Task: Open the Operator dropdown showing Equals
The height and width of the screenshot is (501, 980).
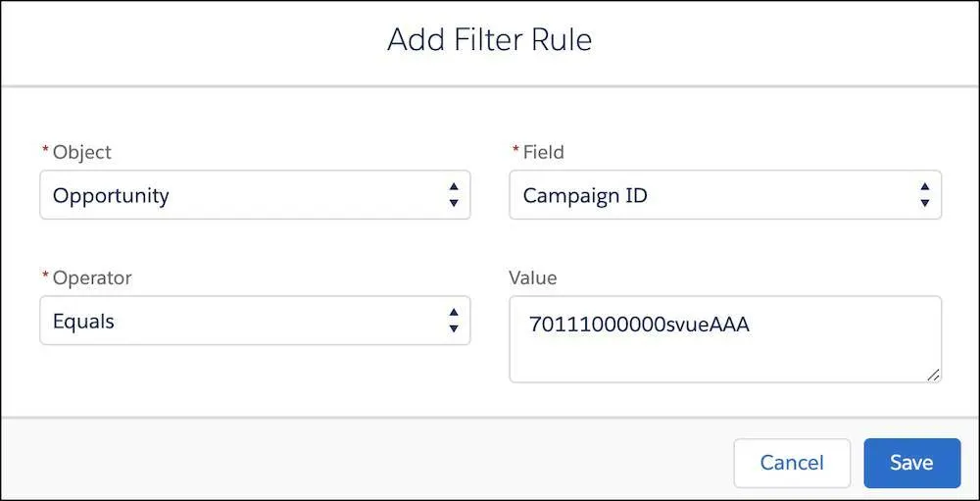Action: coord(255,321)
